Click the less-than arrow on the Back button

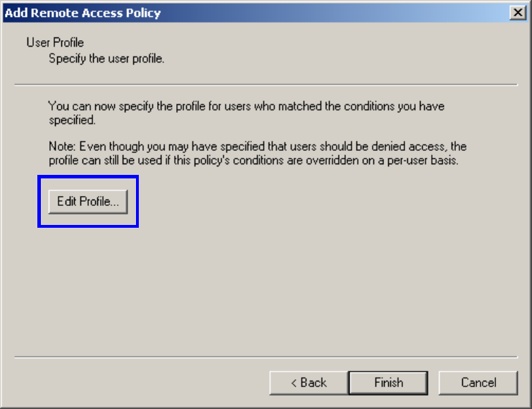[294, 383]
